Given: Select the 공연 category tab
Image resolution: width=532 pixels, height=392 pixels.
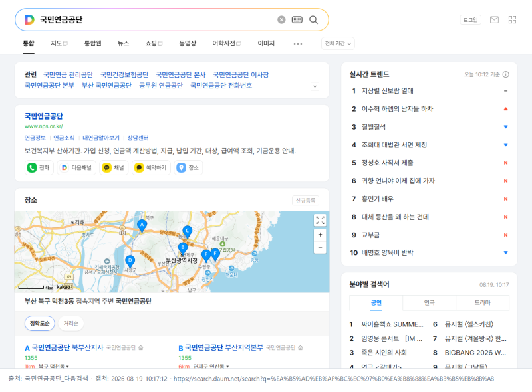Looking at the screenshot, I should tap(376, 303).
